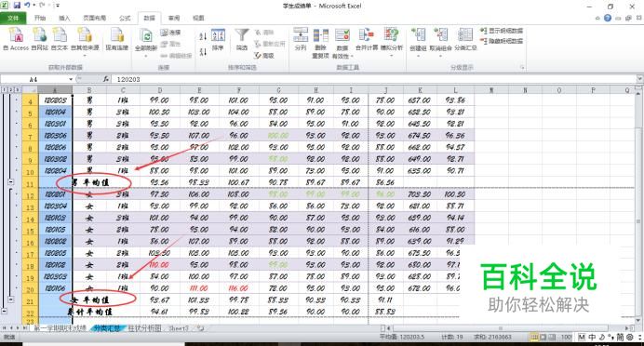Collapse the outline group at row 11
Screen dimensions: 644x346
(11, 181)
